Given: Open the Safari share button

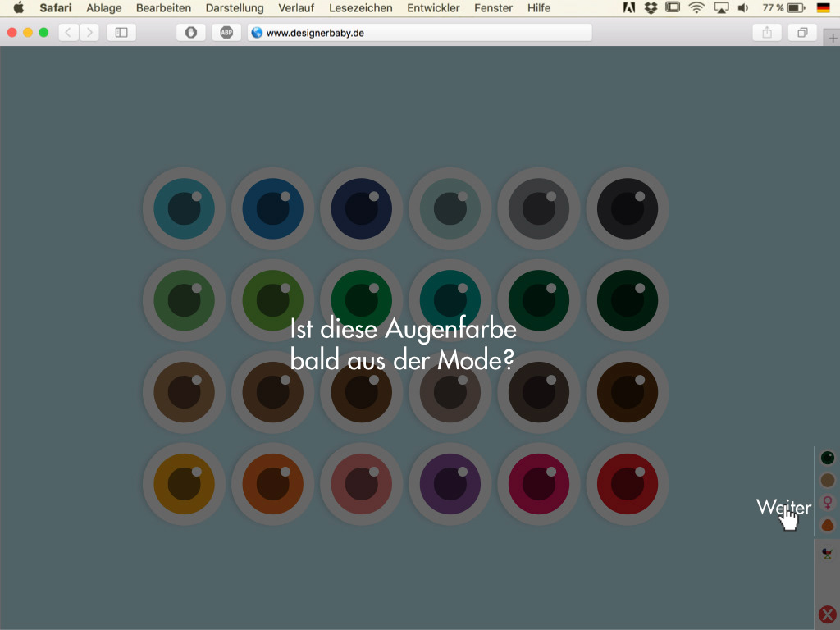Looking at the screenshot, I should (767, 33).
